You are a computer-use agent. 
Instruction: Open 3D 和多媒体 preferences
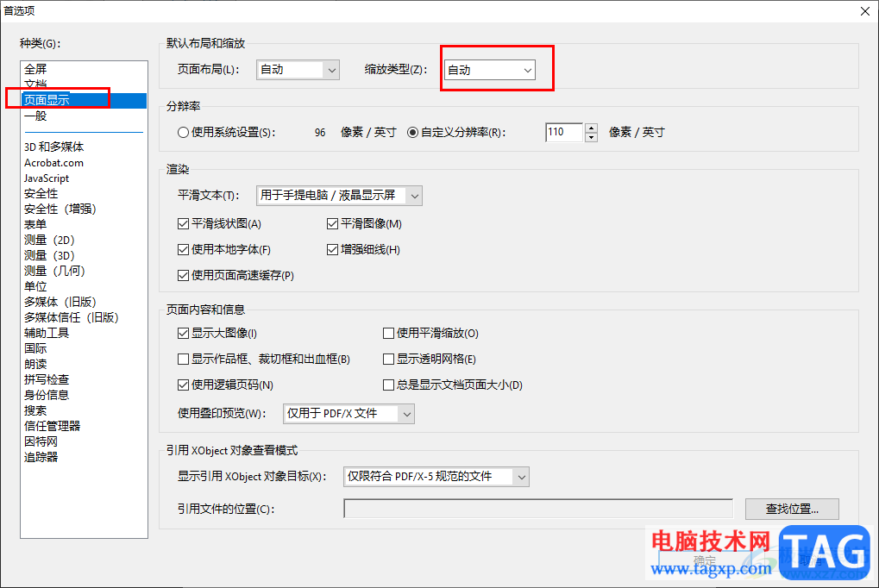(53, 147)
